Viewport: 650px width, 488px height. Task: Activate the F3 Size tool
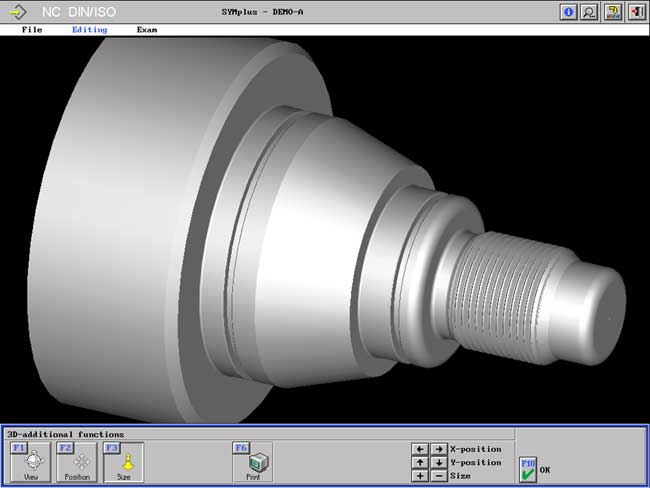tap(123, 462)
